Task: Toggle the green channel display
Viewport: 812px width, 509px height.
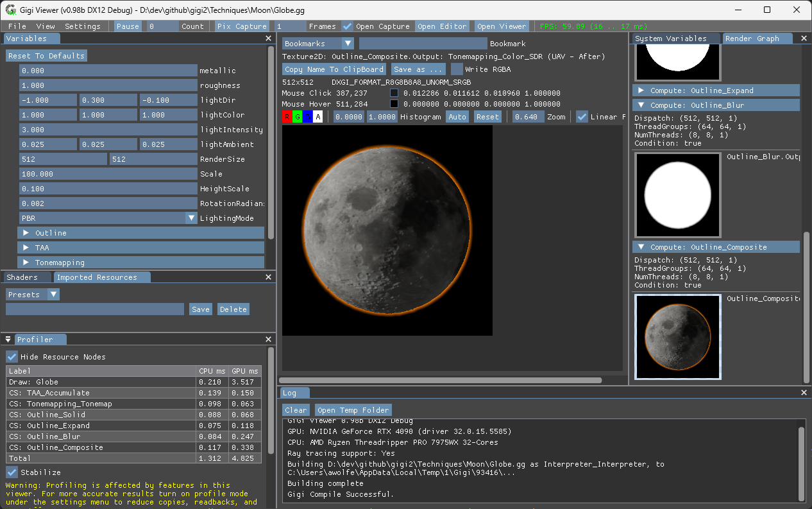Action: [296, 116]
